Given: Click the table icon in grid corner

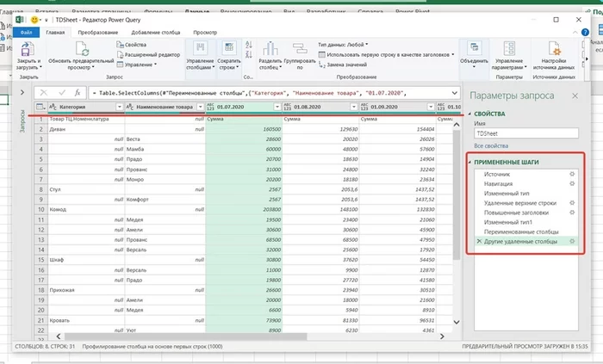Looking at the screenshot, I should pyautogui.click(x=40, y=107).
